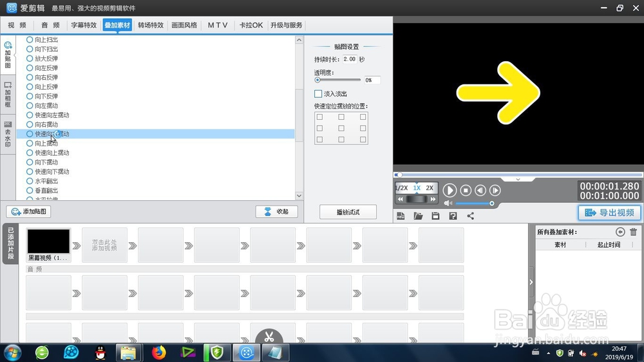Expand the right side panel arrow
Screen dimensions: 644x362
click(x=531, y=282)
